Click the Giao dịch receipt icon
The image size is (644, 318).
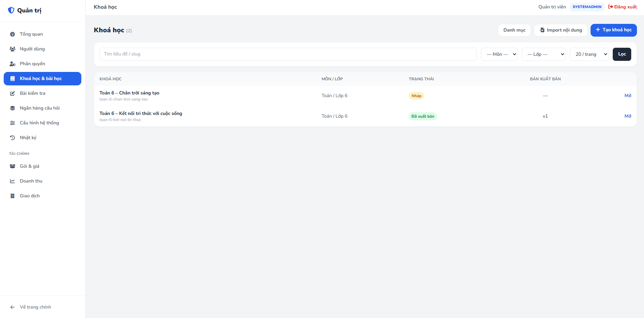pos(12,196)
